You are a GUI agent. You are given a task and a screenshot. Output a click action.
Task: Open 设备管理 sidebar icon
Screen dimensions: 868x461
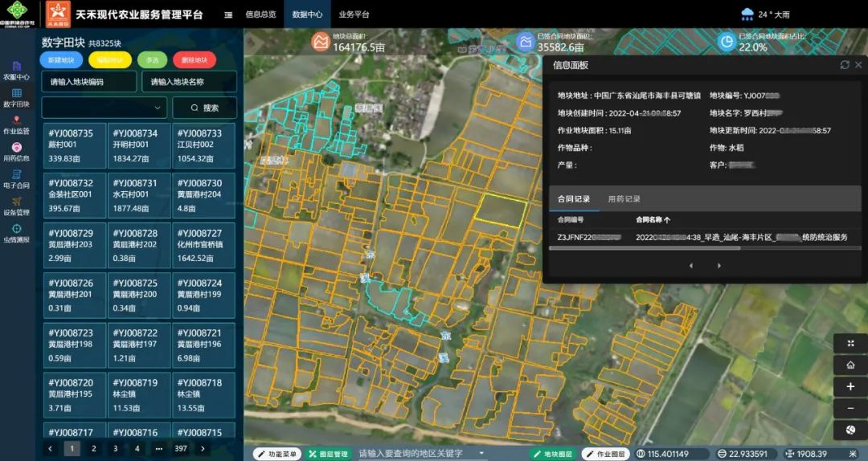[16, 206]
